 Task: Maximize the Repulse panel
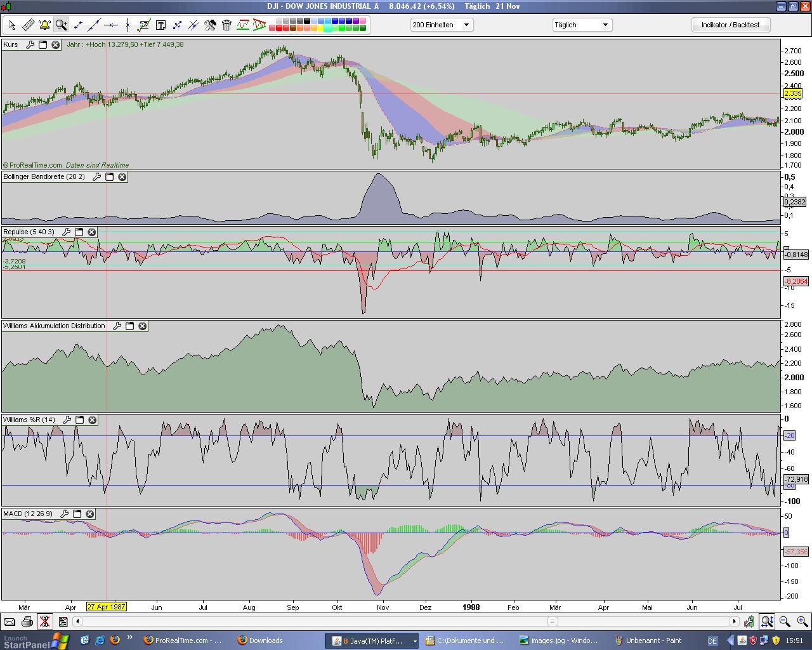tap(79, 232)
